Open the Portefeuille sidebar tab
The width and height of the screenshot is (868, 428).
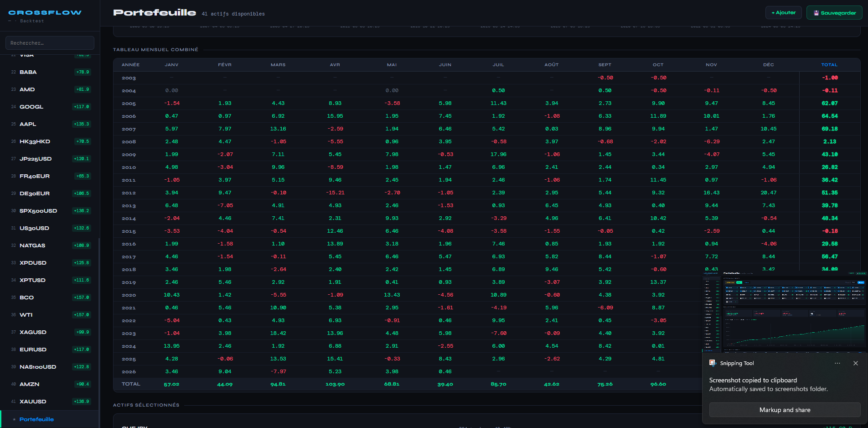(x=50, y=419)
